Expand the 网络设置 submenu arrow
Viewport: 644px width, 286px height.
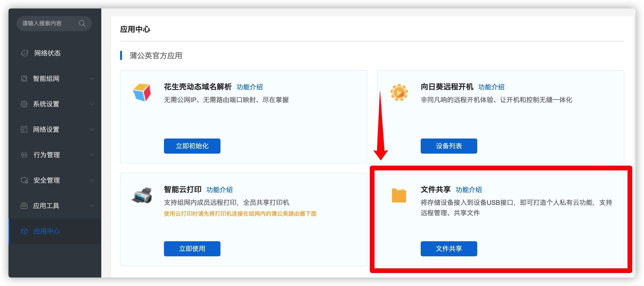(92, 130)
